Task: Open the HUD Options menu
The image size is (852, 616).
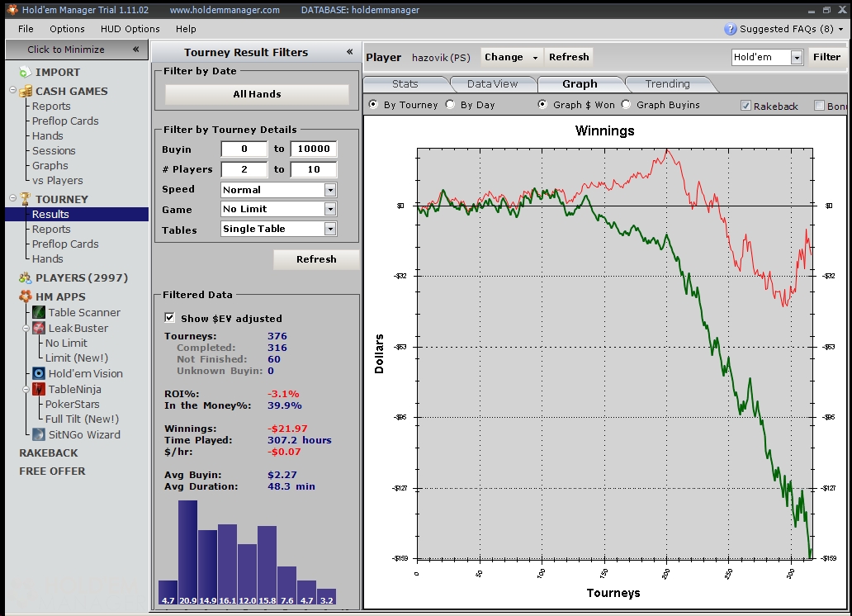Action: click(x=130, y=29)
